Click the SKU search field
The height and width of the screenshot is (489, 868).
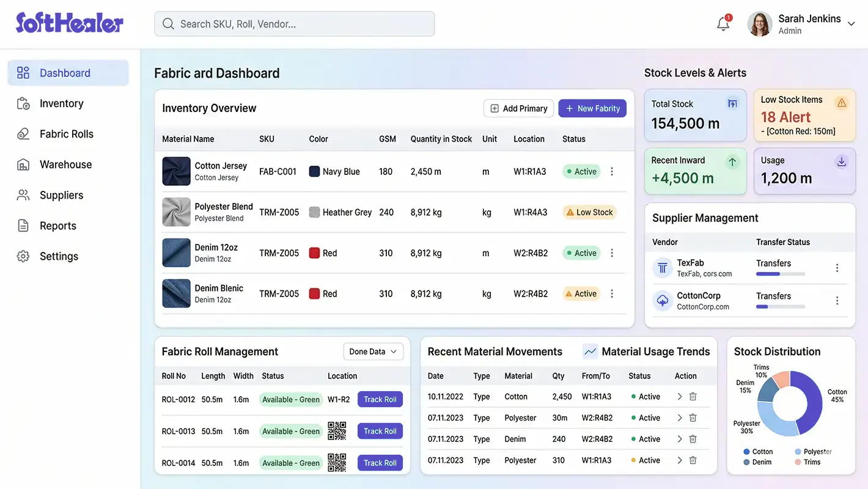[294, 23]
